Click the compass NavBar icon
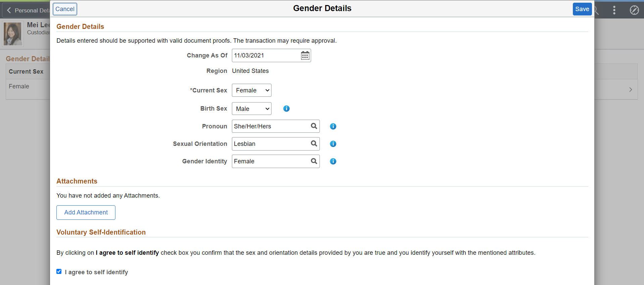Image resolution: width=644 pixels, height=285 pixels. (x=634, y=10)
